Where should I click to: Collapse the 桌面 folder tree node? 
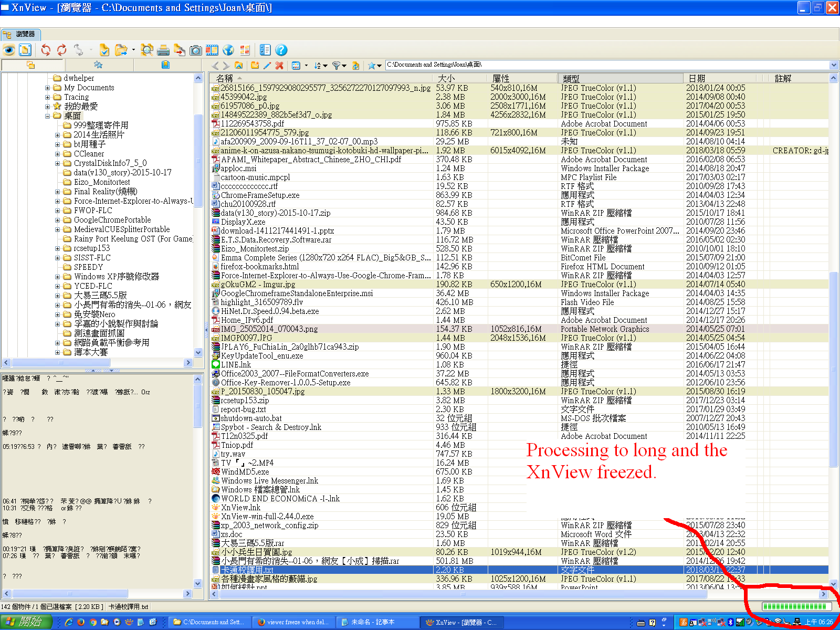pos(48,116)
